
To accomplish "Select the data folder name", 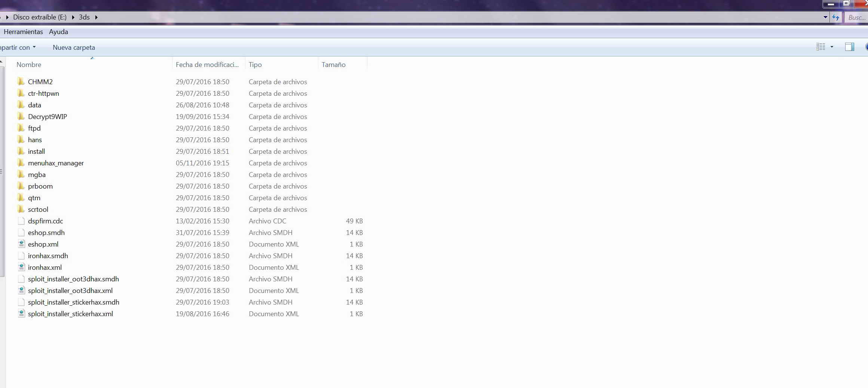I will 34,105.
